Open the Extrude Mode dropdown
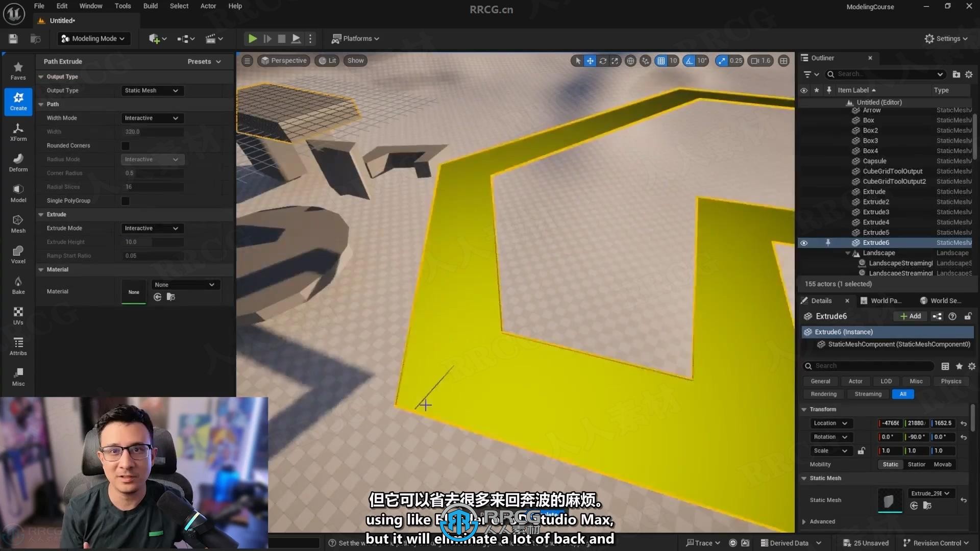The height and width of the screenshot is (551, 980). click(152, 228)
